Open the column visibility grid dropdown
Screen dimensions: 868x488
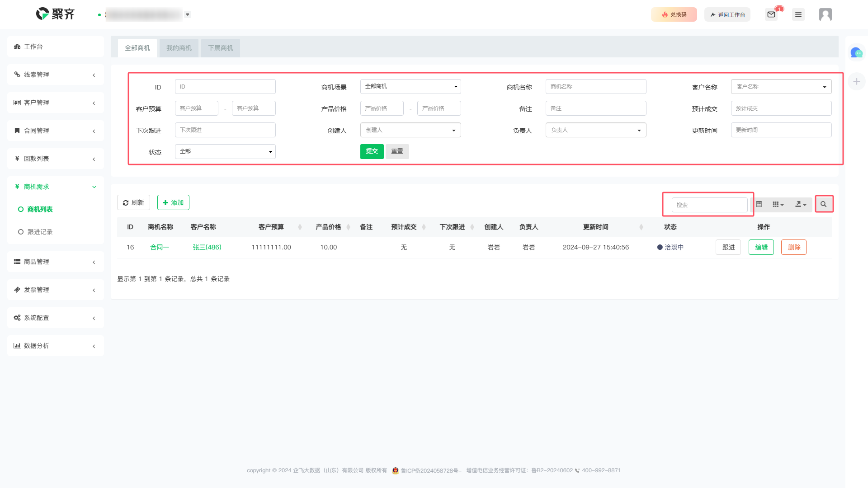778,204
